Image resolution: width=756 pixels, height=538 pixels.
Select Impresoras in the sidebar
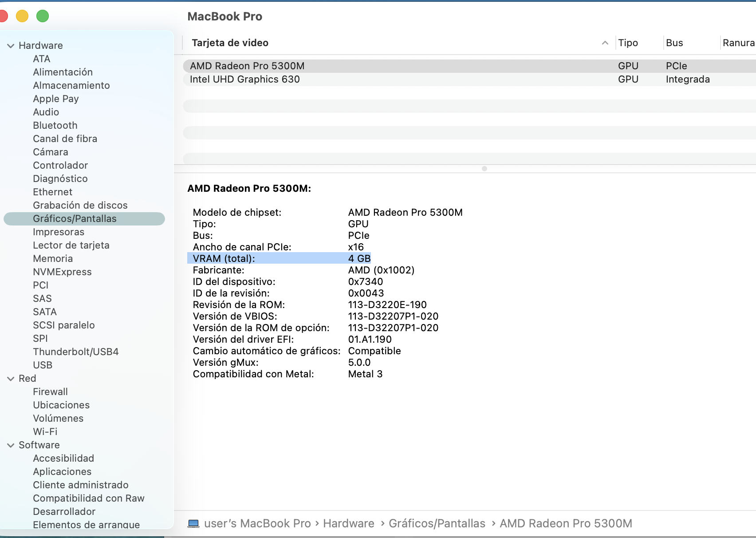tap(59, 232)
